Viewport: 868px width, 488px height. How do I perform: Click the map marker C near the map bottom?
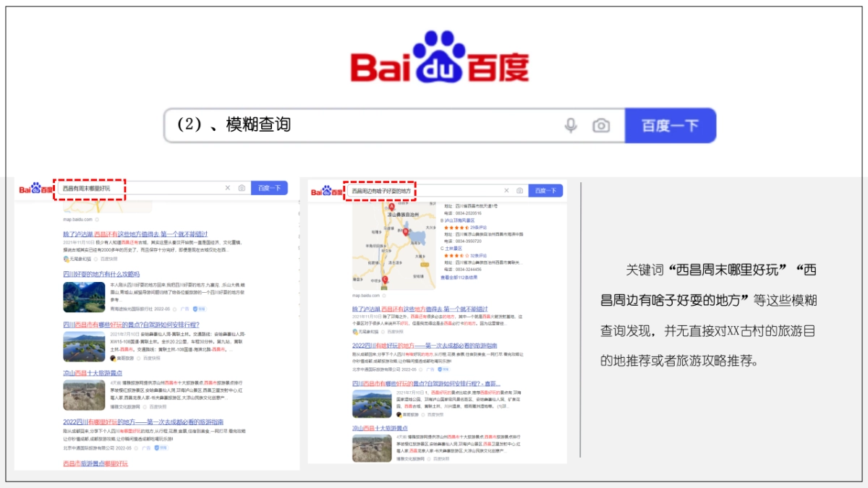(x=384, y=279)
